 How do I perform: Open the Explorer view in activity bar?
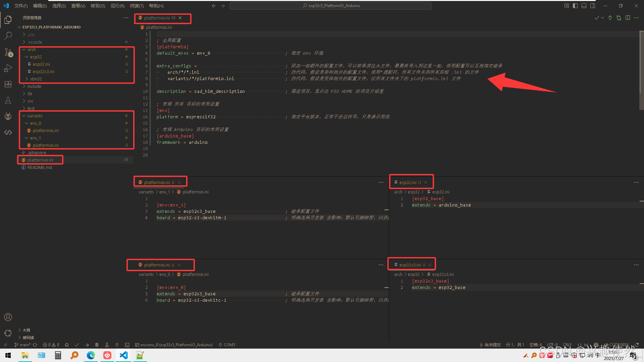(x=8, y=20)
